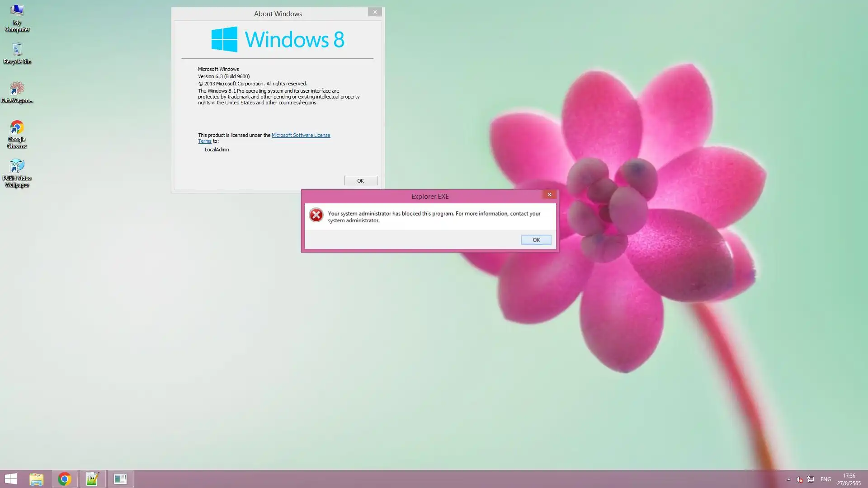Image resolution: width=868 pixels, height=488 pixels.
Task: Expand the hidden tray icons arrow
Action: [x=788, y=479]
